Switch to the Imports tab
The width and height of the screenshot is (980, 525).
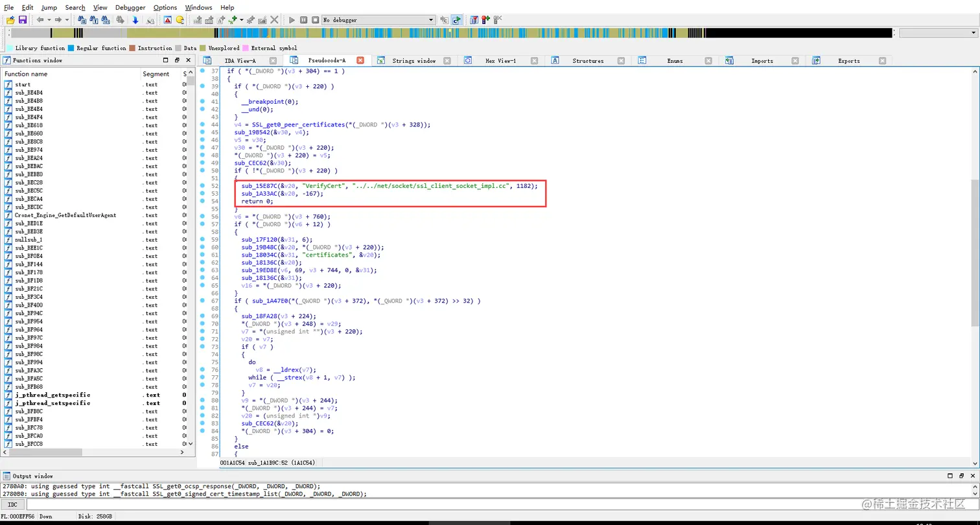(x=762, y=61)
